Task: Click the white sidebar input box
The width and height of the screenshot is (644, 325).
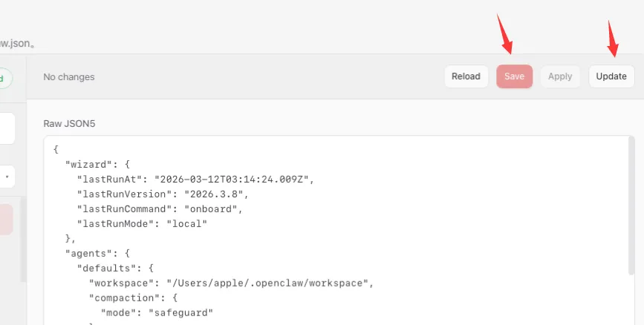Action: tap(6, 129)
